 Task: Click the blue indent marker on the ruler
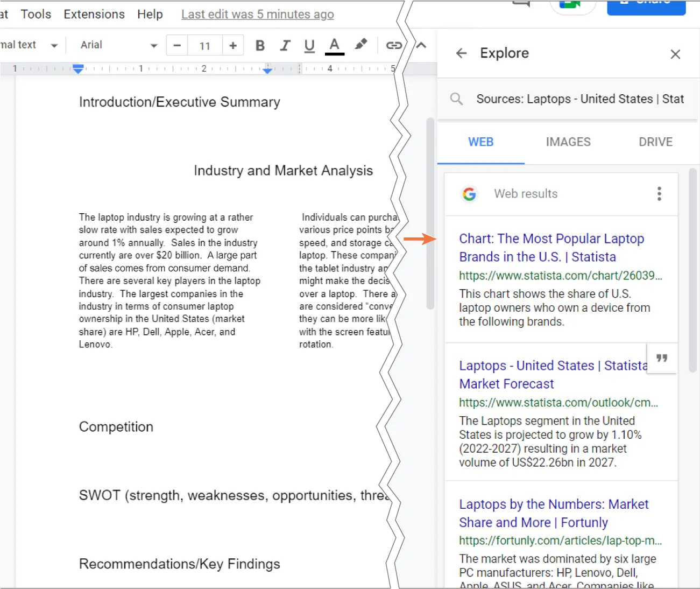(78, 69)
